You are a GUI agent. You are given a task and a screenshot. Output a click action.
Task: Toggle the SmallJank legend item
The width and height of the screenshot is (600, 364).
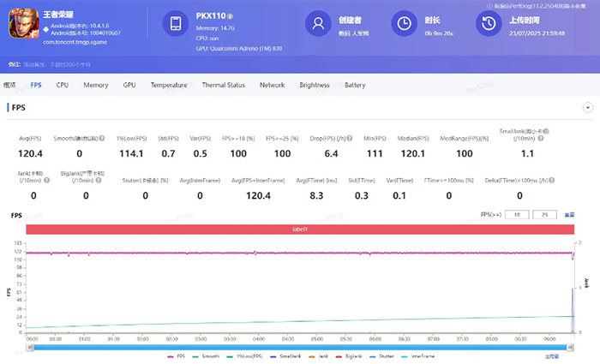(x=289, y=355)
